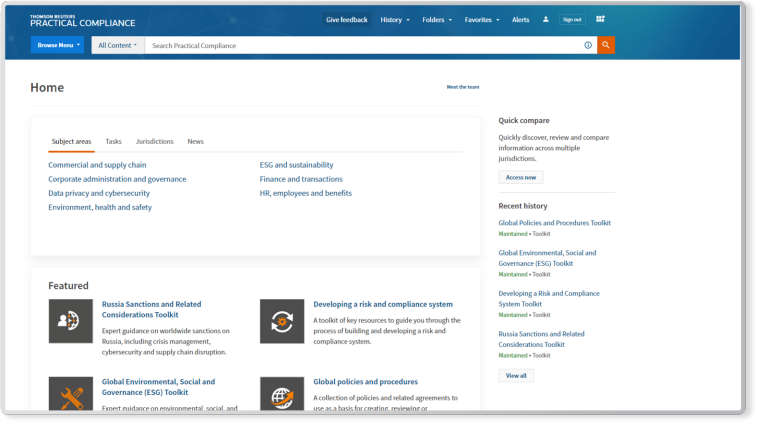
Task: Click the search info icon
Action: 588,45
